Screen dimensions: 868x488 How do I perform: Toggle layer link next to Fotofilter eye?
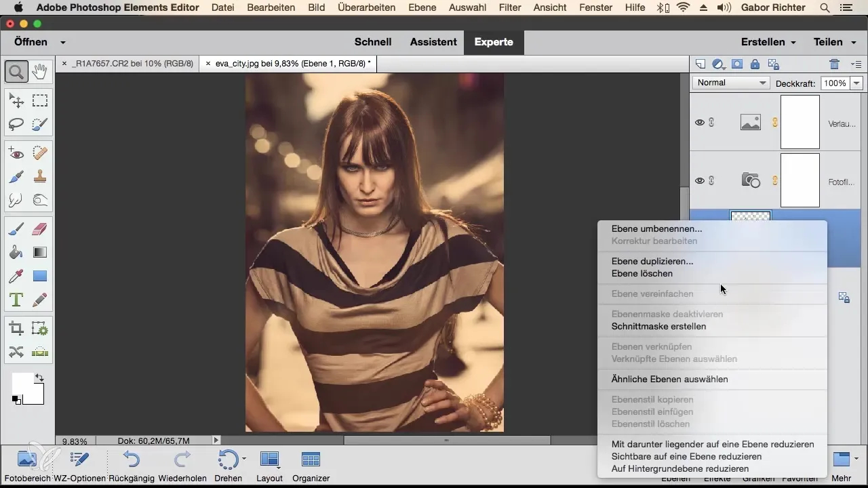711,180
